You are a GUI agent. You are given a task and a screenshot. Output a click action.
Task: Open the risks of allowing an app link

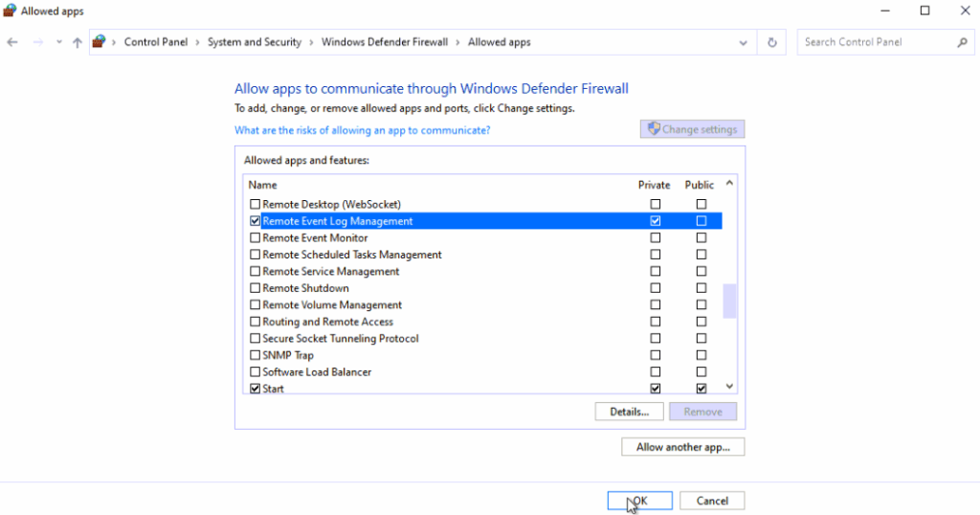point(362,130)
